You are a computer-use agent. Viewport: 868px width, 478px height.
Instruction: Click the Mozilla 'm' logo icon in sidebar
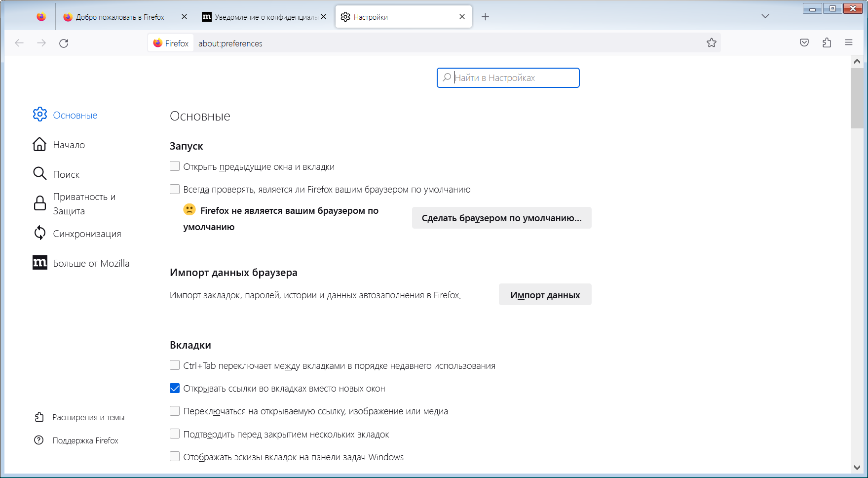(40, 263)
